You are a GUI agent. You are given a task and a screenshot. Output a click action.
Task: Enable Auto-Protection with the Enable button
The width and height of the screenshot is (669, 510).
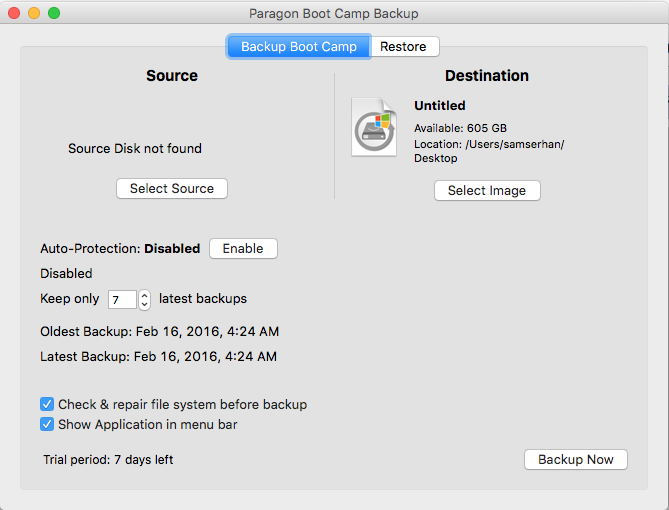(x=243, y=248)
